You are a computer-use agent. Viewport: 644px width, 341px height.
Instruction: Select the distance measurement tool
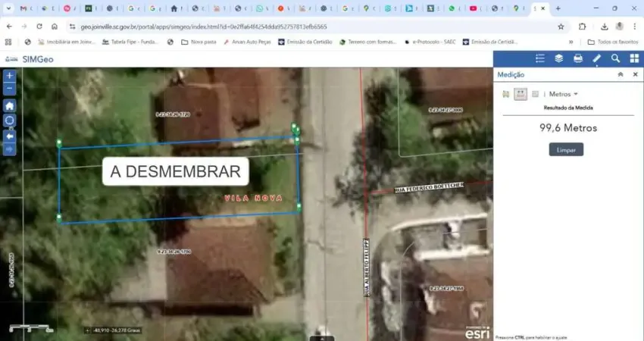pos(521,94)
